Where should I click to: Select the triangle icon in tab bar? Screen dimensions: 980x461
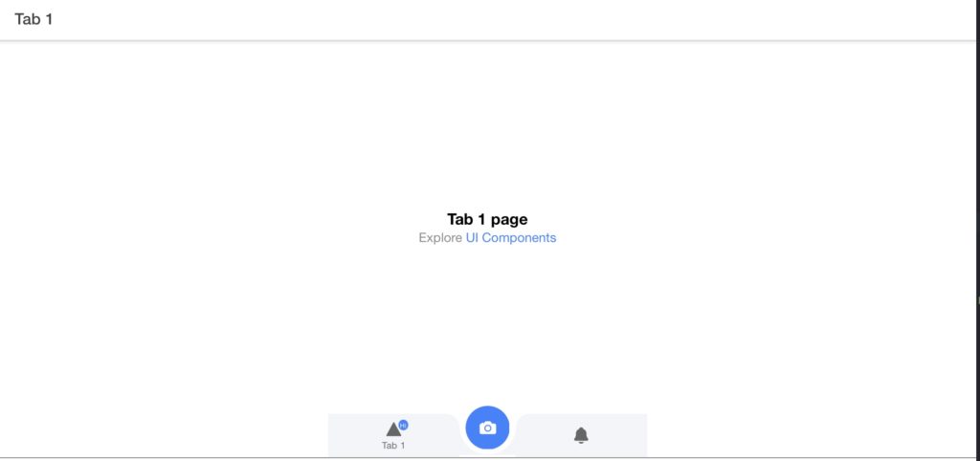(x=393, y=429)
